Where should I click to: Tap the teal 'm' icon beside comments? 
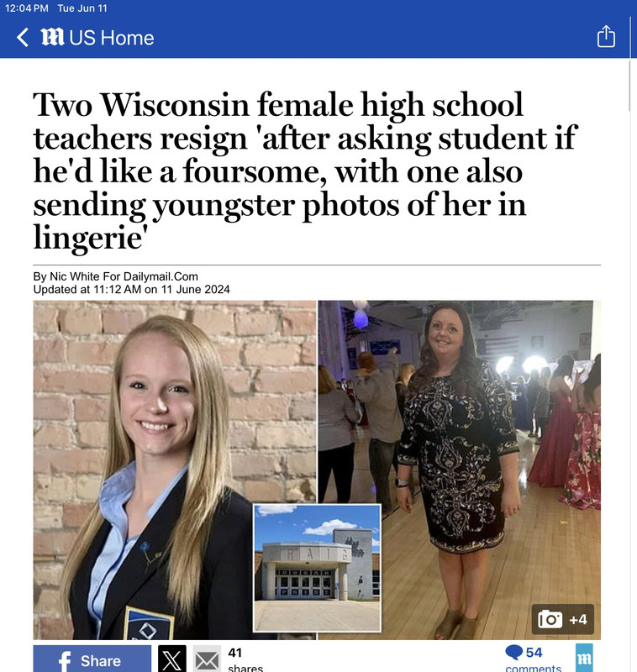point(584,658)
